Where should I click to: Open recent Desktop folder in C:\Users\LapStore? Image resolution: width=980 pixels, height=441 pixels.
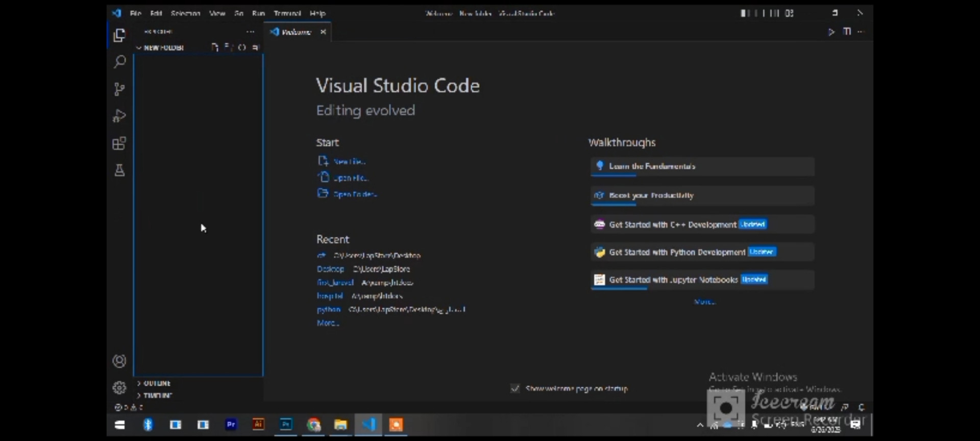point(330,269)
